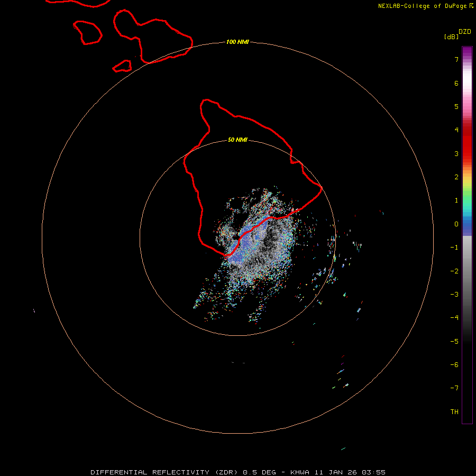This screenshot has width=476, height=476.
Task: Click the 1 dB value on the color scale
Action: (x=456, y=200)
